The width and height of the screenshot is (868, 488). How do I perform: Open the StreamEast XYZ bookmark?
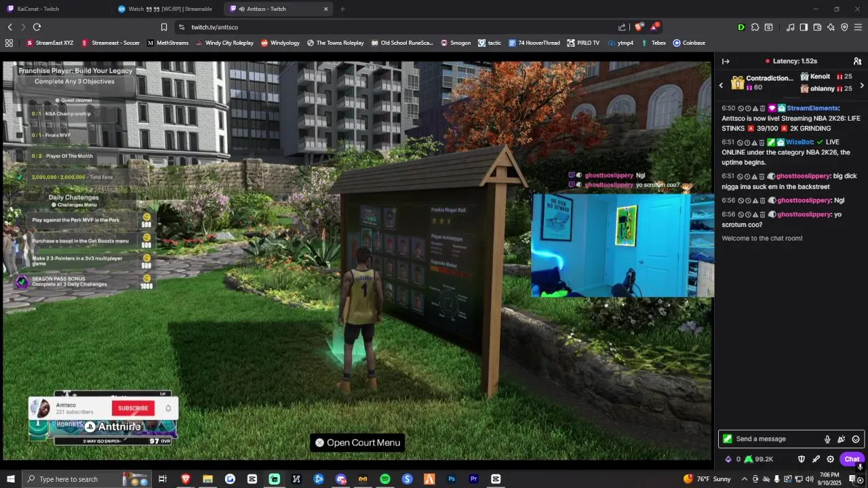tap(50, 43)
